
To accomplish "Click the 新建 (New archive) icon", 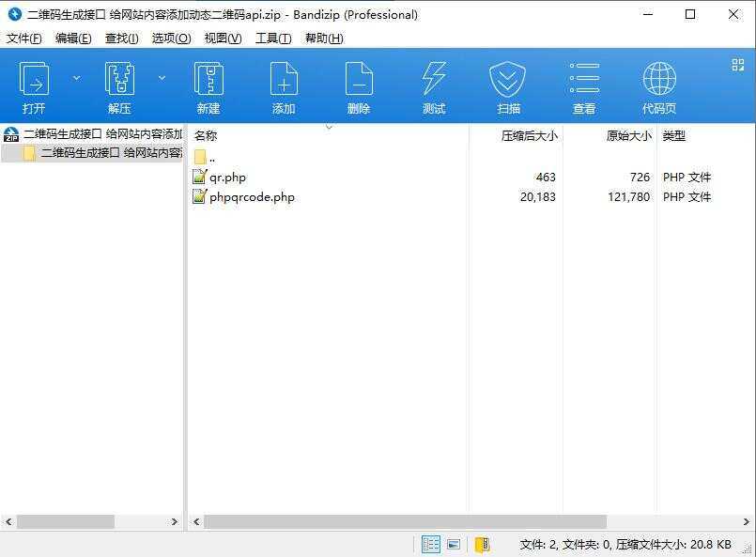I will click(x=208, y=85).
